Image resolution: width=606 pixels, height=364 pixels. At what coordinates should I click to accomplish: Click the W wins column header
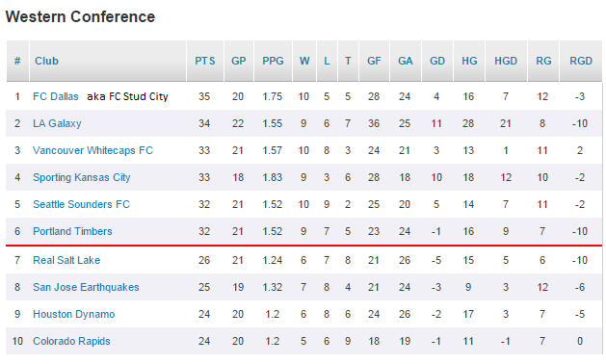point(304,61)
